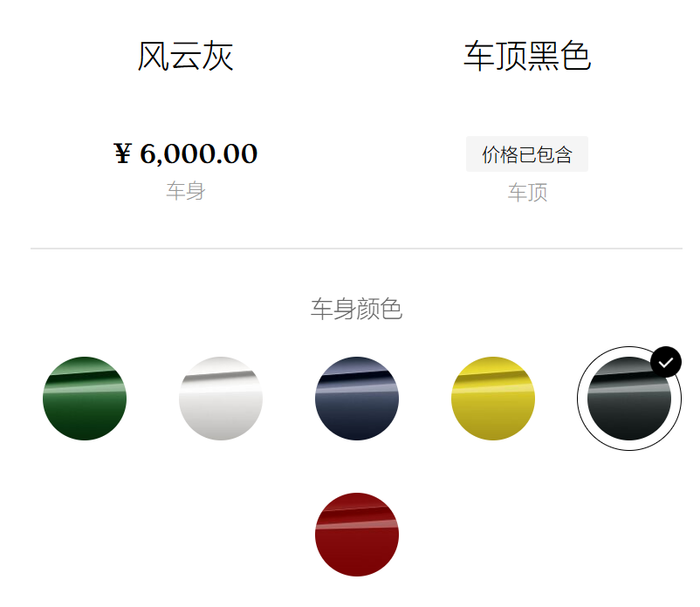Viewport: 700px width, 607px height.
Task: Click the 黑色 characters in roof heading
Action: click(559, 56)
